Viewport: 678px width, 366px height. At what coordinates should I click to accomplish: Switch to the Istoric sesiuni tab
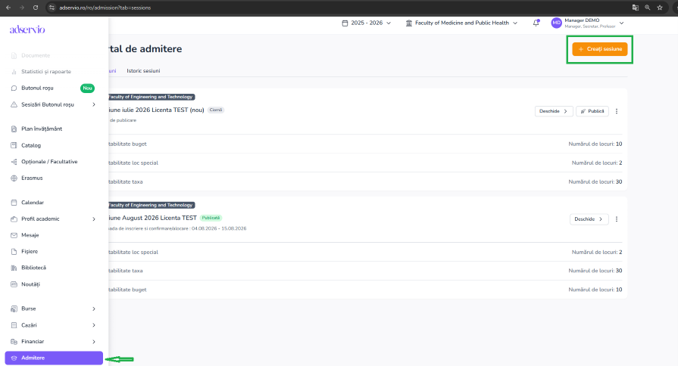pyautogui.click(x=143, y=71)
